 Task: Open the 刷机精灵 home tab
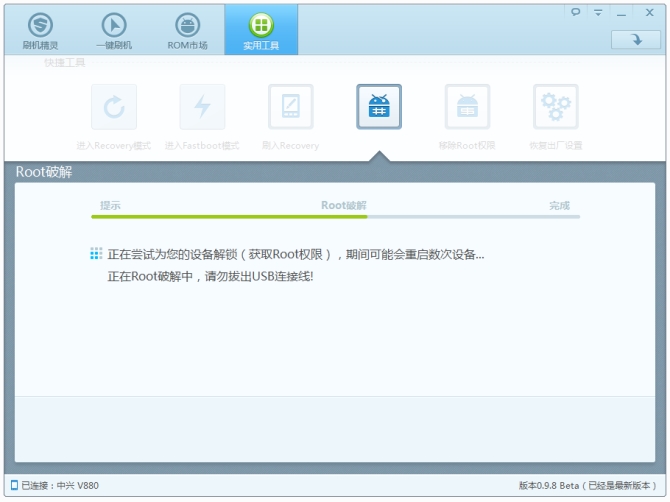coord(40,31)
